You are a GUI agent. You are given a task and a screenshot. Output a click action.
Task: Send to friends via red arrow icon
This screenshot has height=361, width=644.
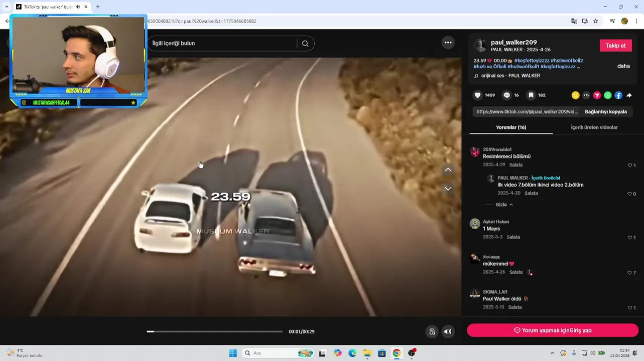[597, 95]
